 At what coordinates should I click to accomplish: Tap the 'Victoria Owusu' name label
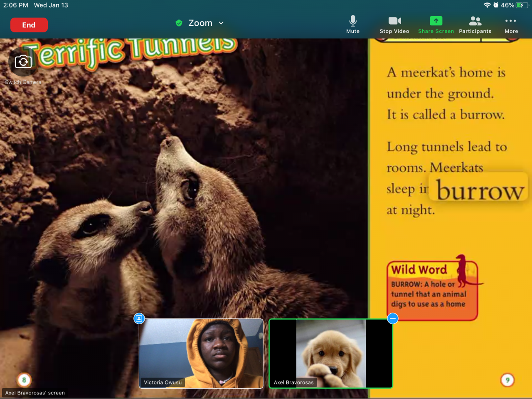tap(163, 382)
